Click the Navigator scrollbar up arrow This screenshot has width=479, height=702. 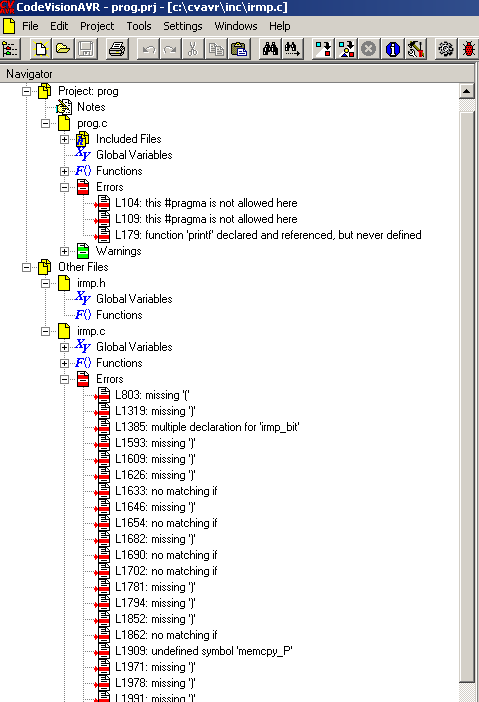(x=466, y=91)
